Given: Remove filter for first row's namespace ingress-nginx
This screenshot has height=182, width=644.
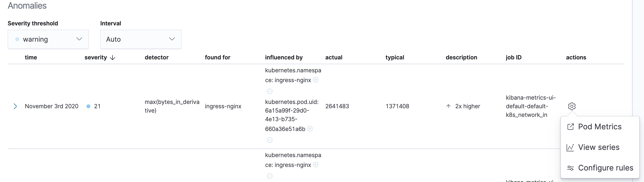Looking at the screenshot, I should (x=269, y=91).
